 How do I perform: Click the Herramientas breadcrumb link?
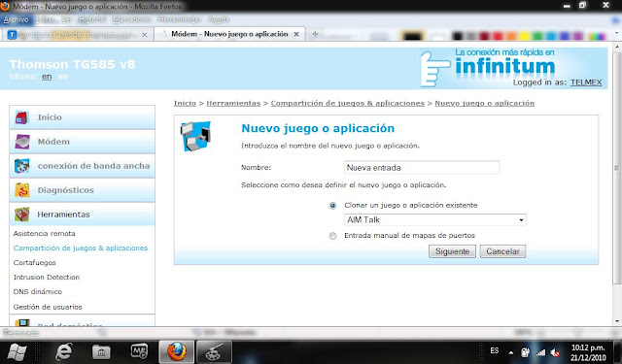point(233,103)
